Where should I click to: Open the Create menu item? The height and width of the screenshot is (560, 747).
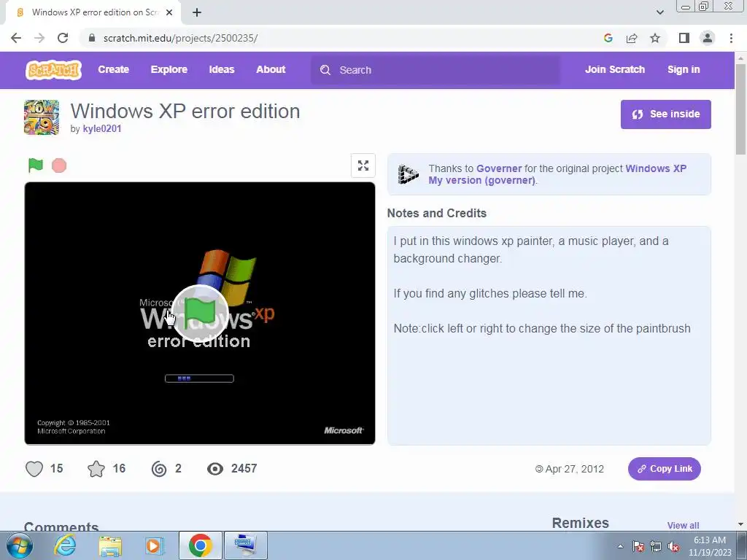tap(113, 69)
